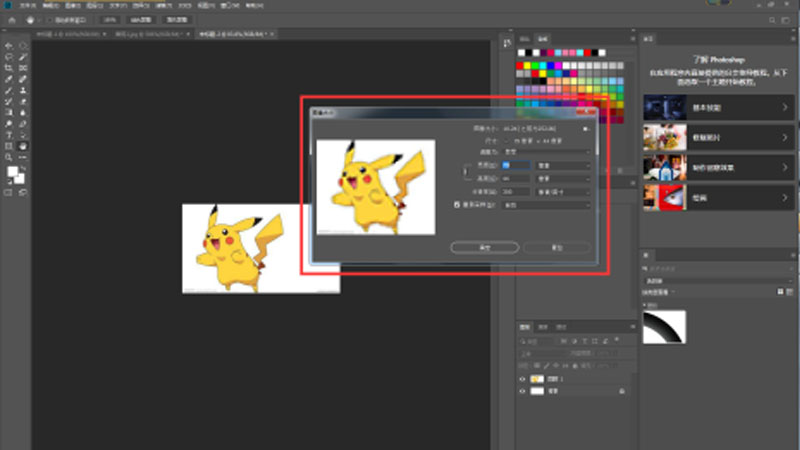Open the File menu
Screen dimensions: 800x450
(28, 6)
